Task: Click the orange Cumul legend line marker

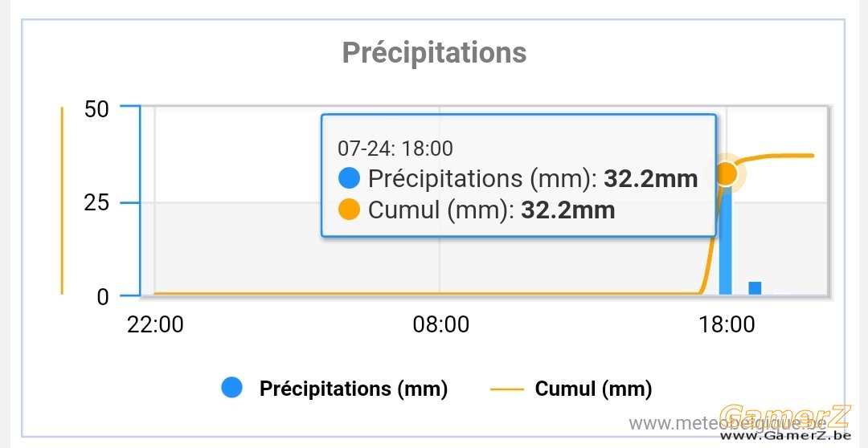Action: coord(506,389)
